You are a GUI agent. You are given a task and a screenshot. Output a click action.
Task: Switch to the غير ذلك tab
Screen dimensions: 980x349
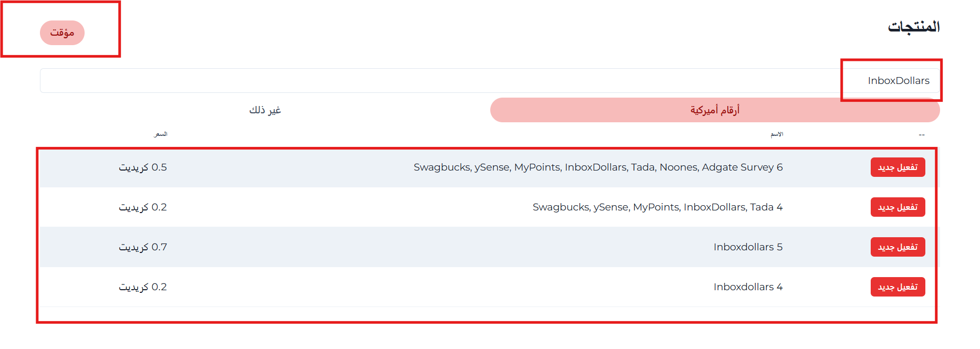point(265,110)
